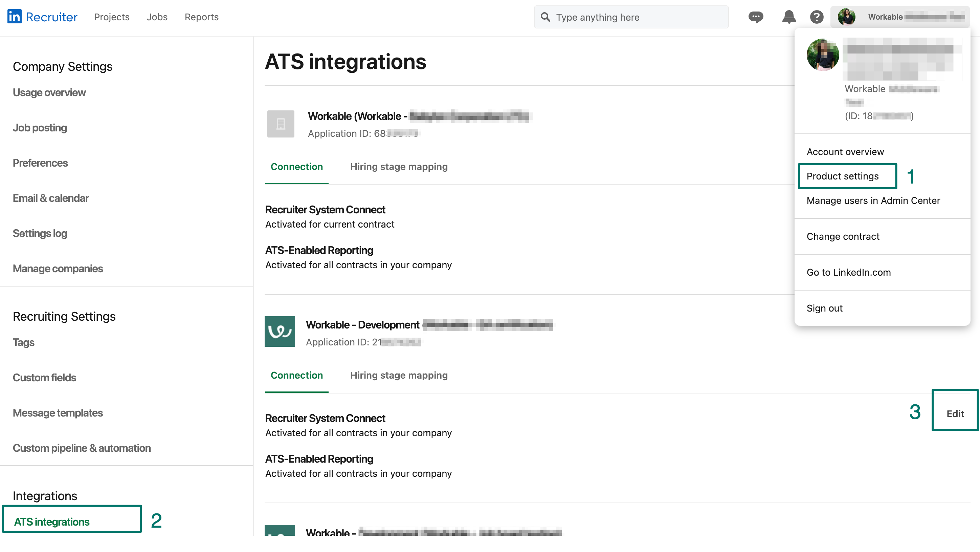Select Connection tab for first Workable app
The image size is (980, 552).
[297, 167]
